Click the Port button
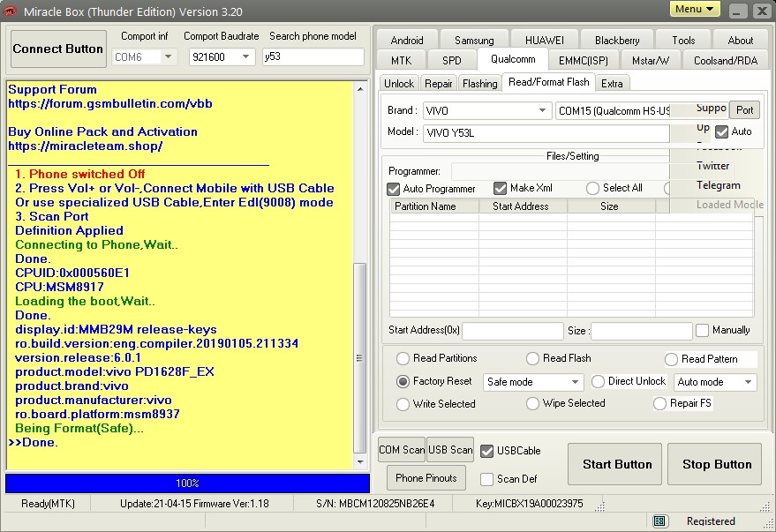 (x=744, y=109)
